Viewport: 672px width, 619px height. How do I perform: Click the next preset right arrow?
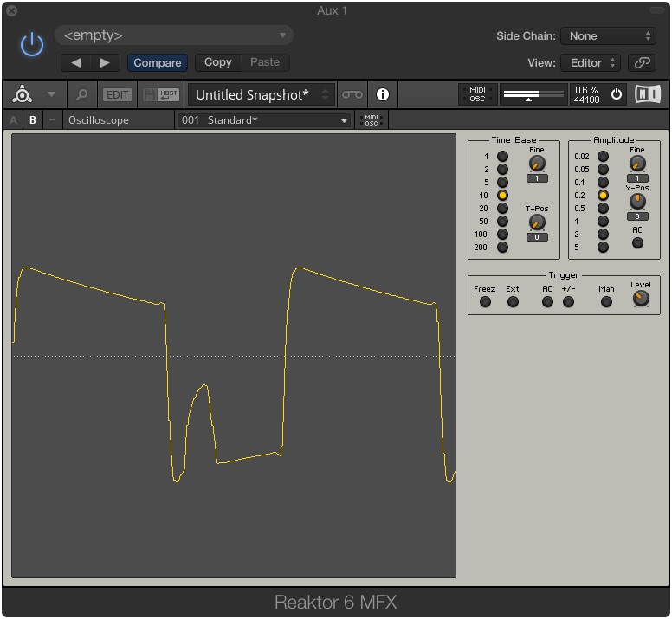(105, 62)
